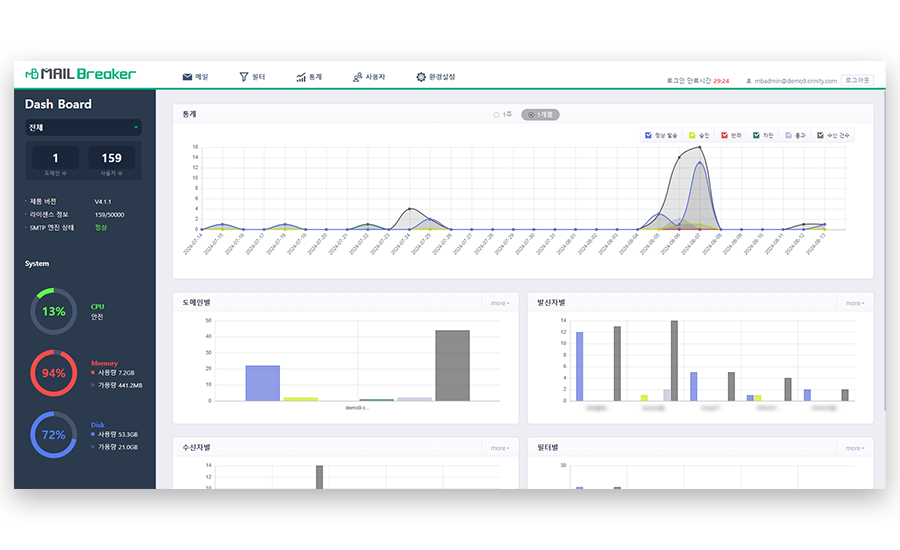The image size is (900, 550).
Task: Select the 1주 radio option
Action: pyautogui.click(x=496, y=115)
